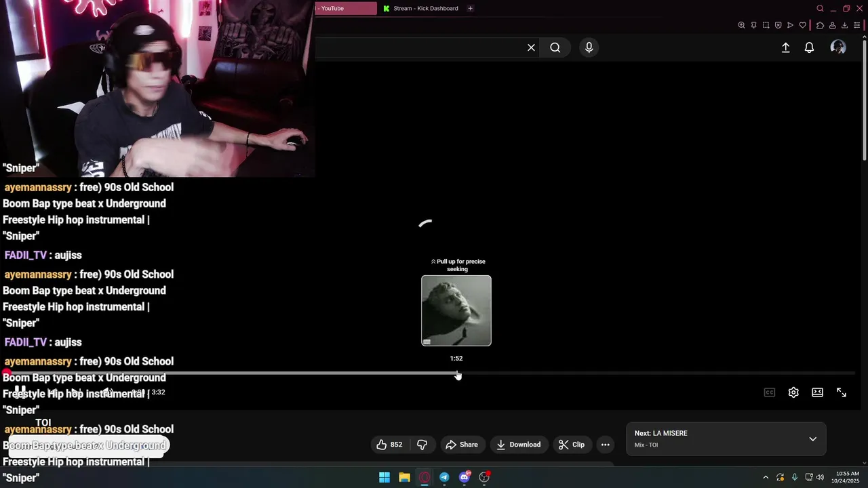Like the video with thumbs up 852

pos(390,445)
